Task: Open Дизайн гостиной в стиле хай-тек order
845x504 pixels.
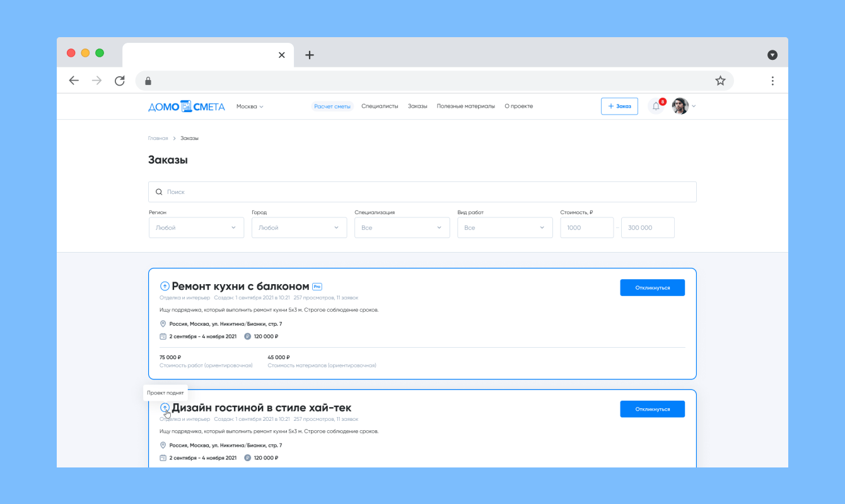Action: 262,408
